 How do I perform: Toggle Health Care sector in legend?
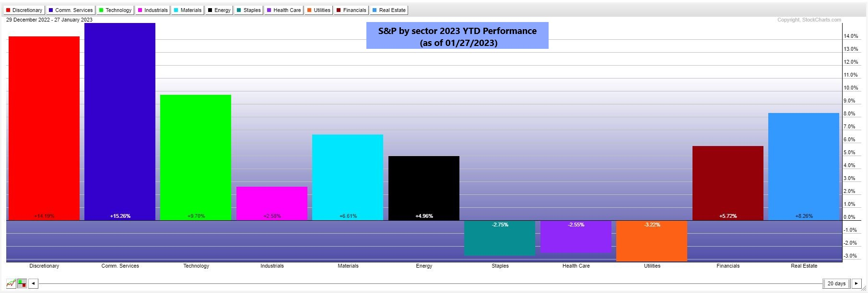pyautogui.click(x=284, y=10)
